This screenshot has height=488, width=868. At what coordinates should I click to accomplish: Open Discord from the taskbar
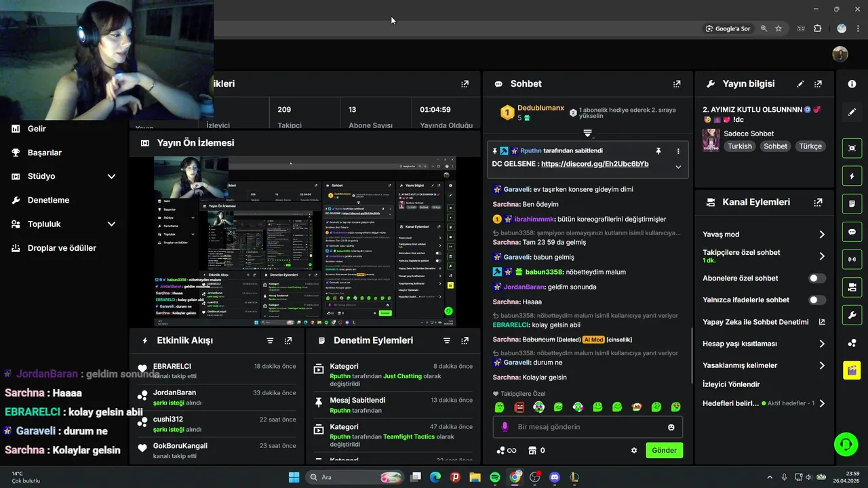[x=555, y=477]
